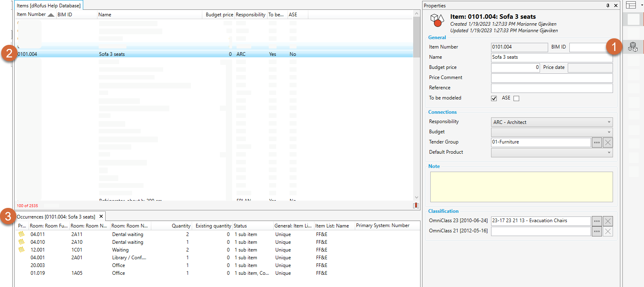Switch to the Items [dRofus Help Database] tab

(x=49, y=6)
